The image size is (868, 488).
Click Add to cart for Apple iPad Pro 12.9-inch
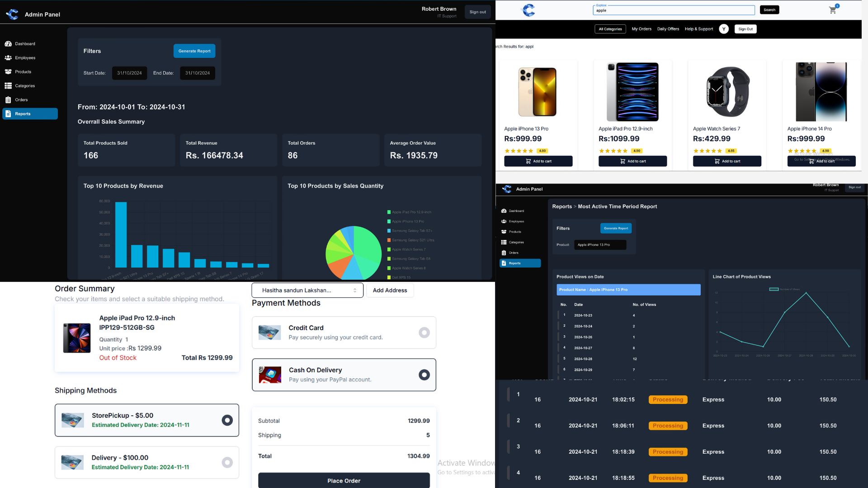(x=632, y=161)
